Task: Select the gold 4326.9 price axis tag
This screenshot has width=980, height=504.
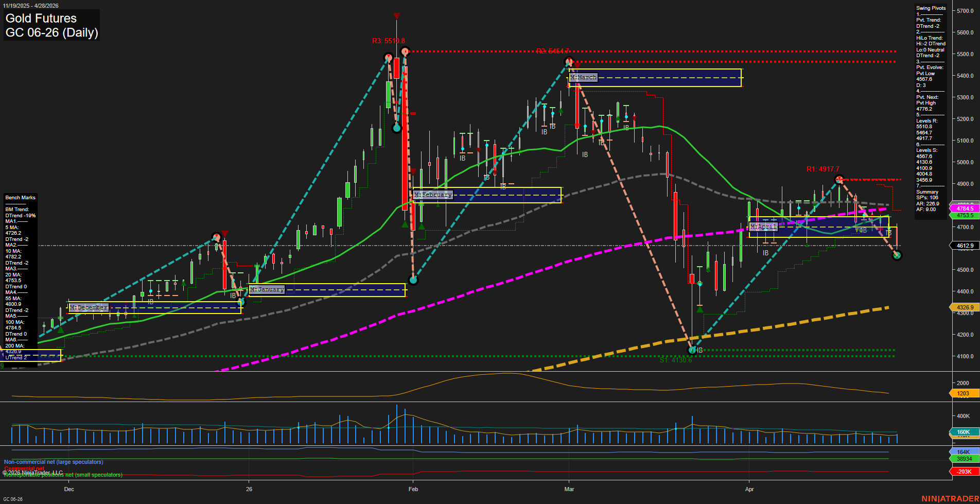Action: coord(965,307)
